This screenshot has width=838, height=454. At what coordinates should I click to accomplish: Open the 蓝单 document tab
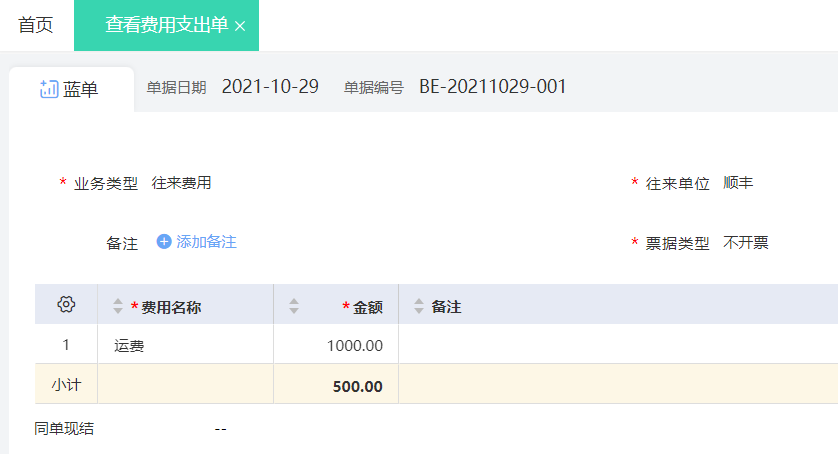pos(72,89)
